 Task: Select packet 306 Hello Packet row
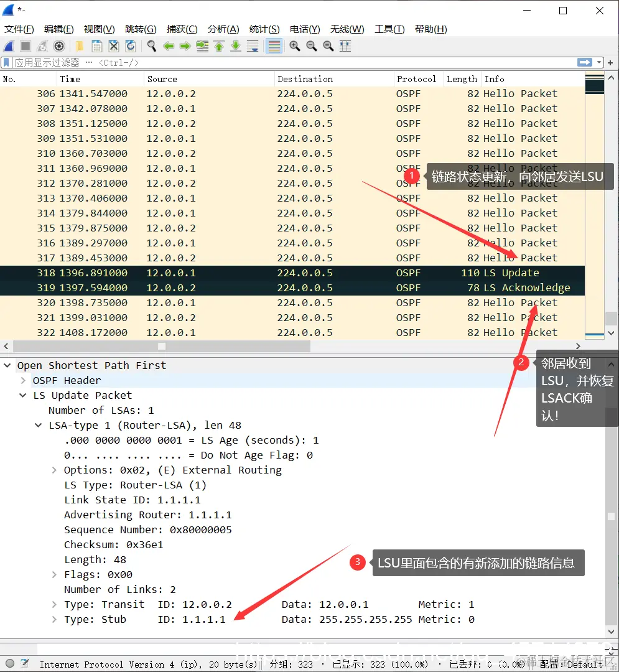292,94
